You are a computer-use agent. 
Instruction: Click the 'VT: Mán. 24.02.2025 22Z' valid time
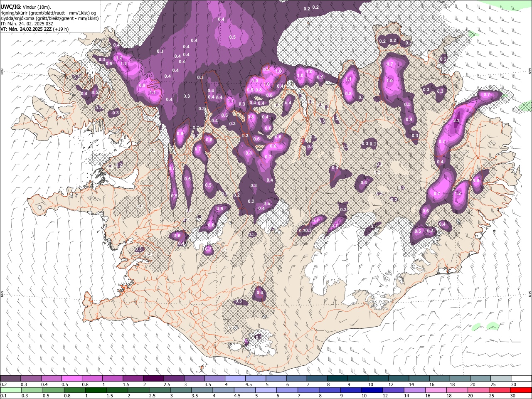[26, 29]
